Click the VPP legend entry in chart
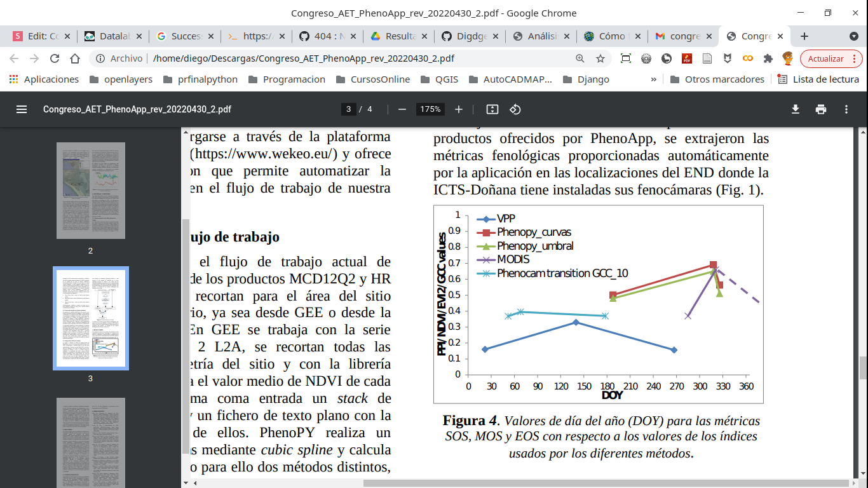 496,219
